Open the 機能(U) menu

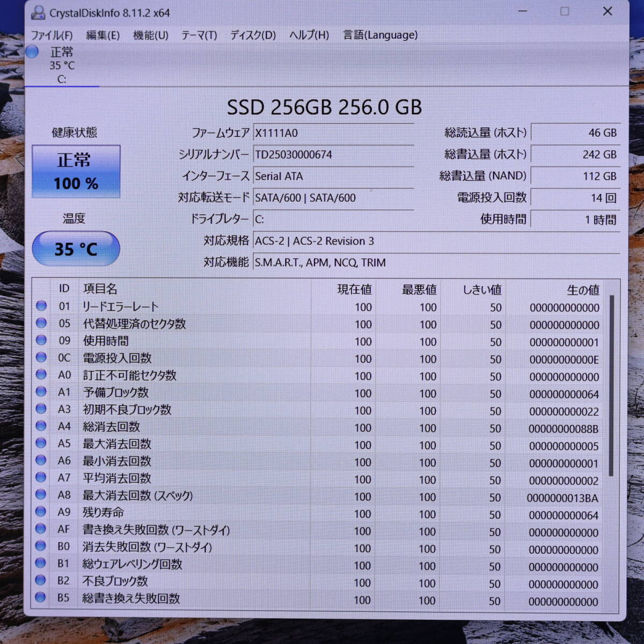(150, 35)
